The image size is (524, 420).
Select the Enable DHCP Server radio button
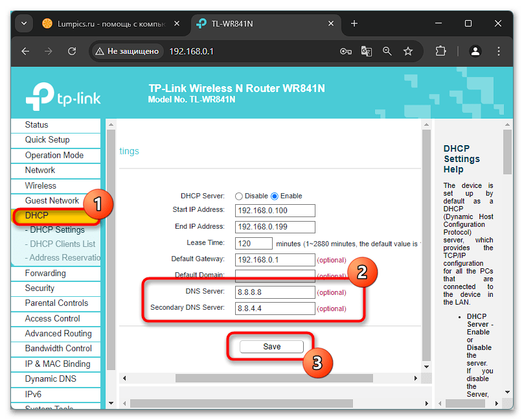pos(275,196)
